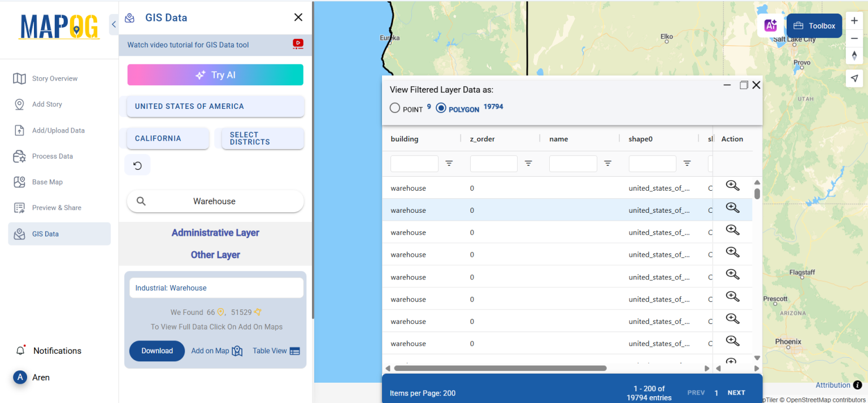Screen dimensions: 868x403
Task: Click the building column filter input field
Action: 414,163
